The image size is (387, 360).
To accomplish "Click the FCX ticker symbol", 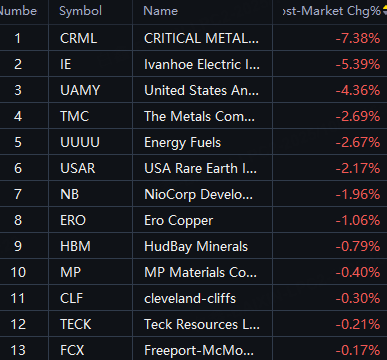I will click(72, 350).
